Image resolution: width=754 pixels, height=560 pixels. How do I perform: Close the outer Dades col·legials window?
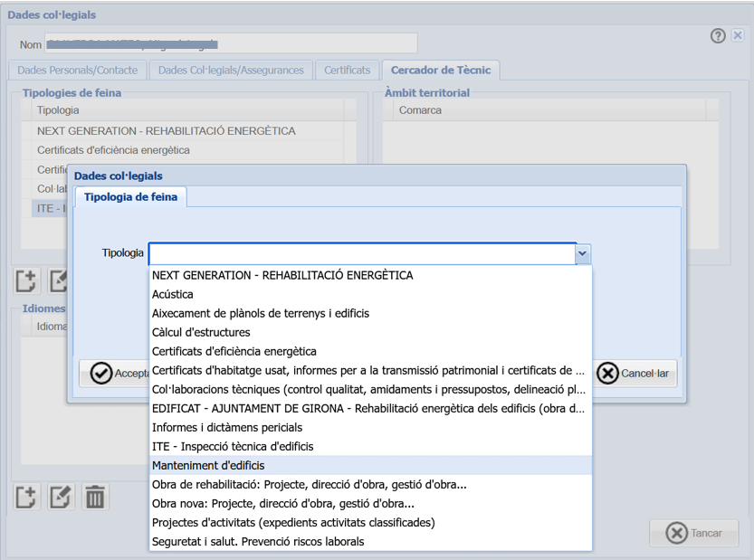click(x=738, y=35)
